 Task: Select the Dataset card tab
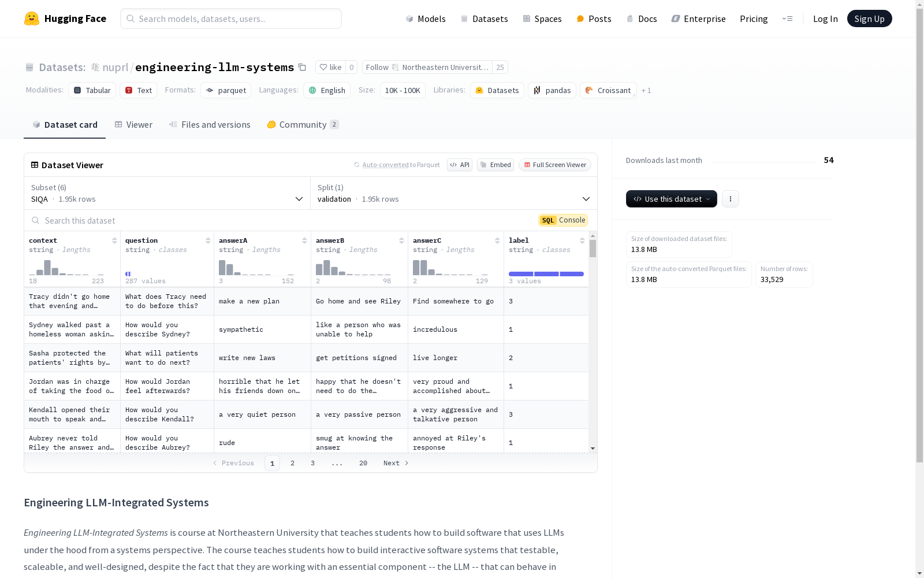tap(65, 125)
